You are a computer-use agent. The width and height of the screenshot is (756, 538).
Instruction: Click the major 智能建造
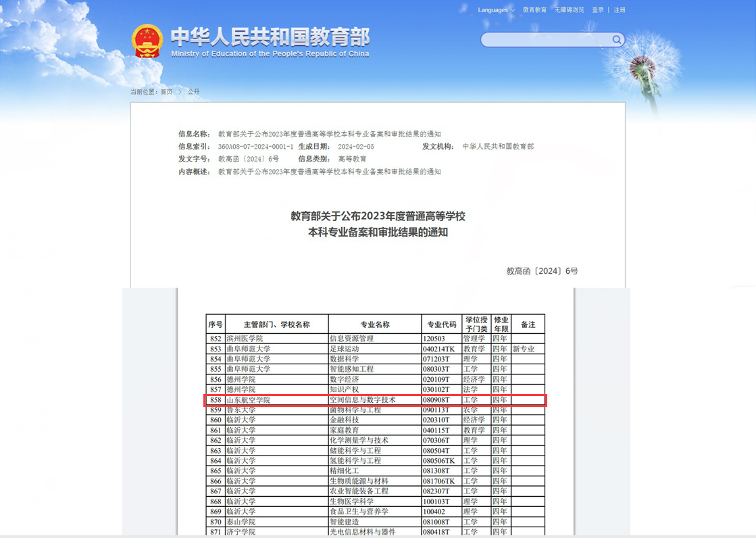click(345, 522)
